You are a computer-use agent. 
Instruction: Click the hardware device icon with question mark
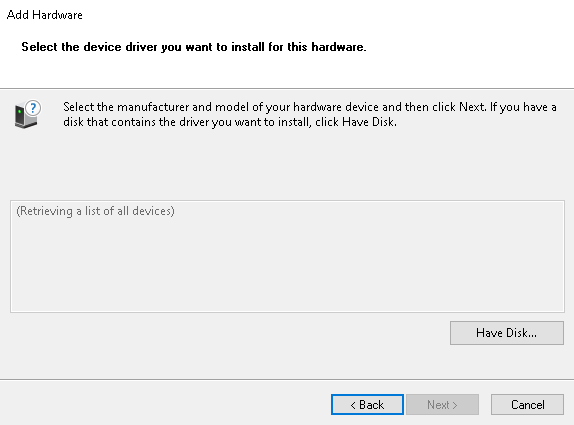[28, 114]
